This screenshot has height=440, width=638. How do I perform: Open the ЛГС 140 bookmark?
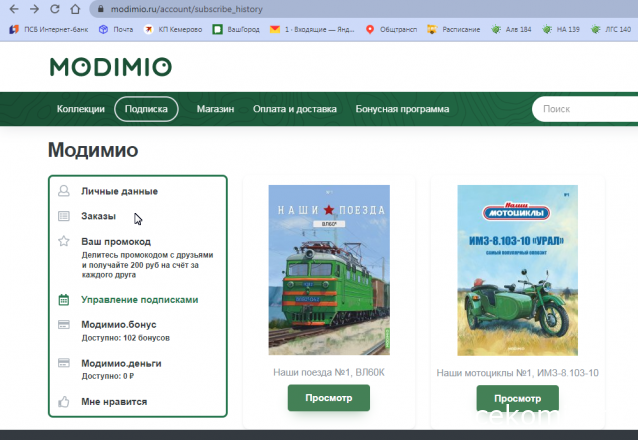click(611, 29)
